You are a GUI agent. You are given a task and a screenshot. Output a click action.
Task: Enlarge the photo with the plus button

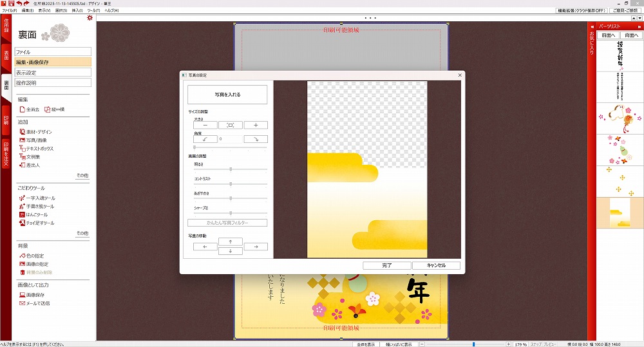coord(256,125)
